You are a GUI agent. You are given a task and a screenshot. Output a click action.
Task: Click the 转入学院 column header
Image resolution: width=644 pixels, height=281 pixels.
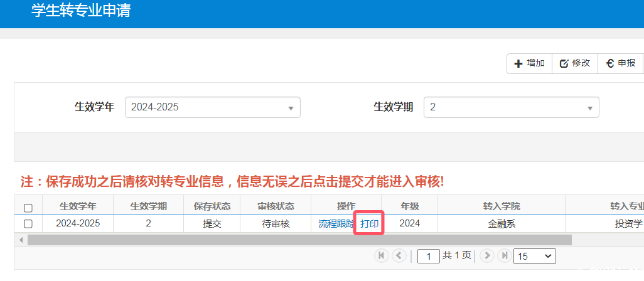[x=501, y=206]
